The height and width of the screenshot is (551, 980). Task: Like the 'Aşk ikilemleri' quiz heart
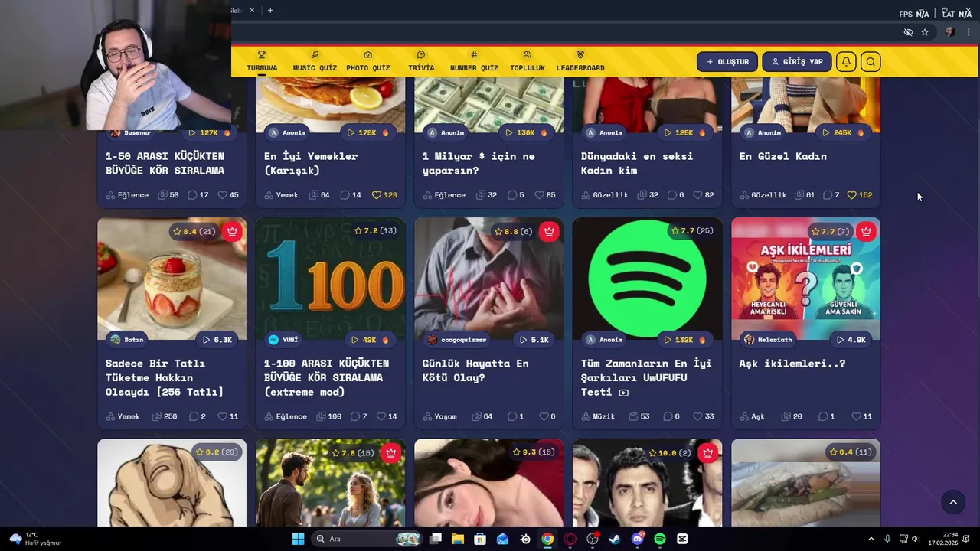pyautogui.click(x=862, y=416)
